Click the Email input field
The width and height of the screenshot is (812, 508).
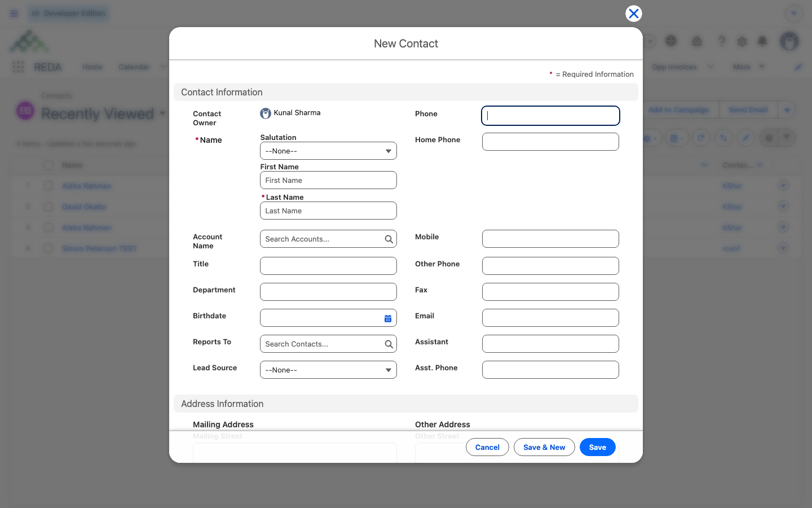pos(550,318)
